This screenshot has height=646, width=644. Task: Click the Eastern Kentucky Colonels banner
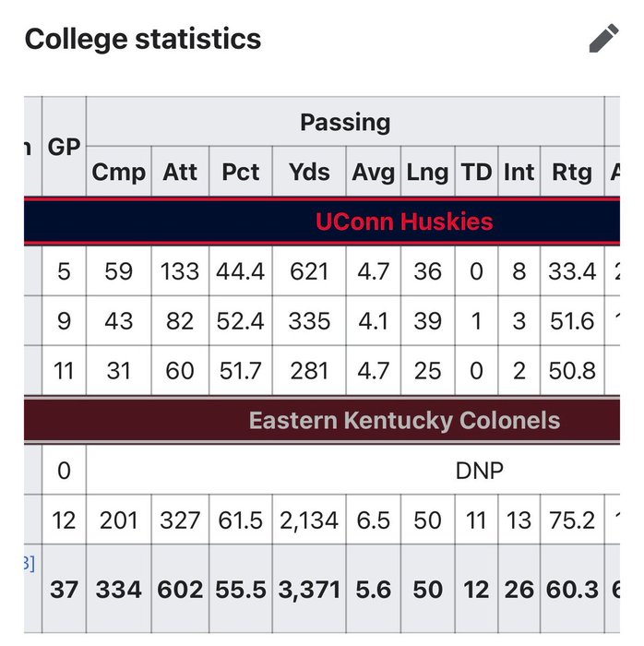[x=404, y=421]
